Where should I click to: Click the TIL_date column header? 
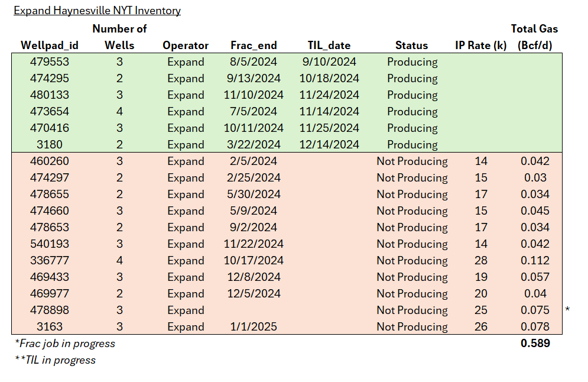[x=329, y=46]
